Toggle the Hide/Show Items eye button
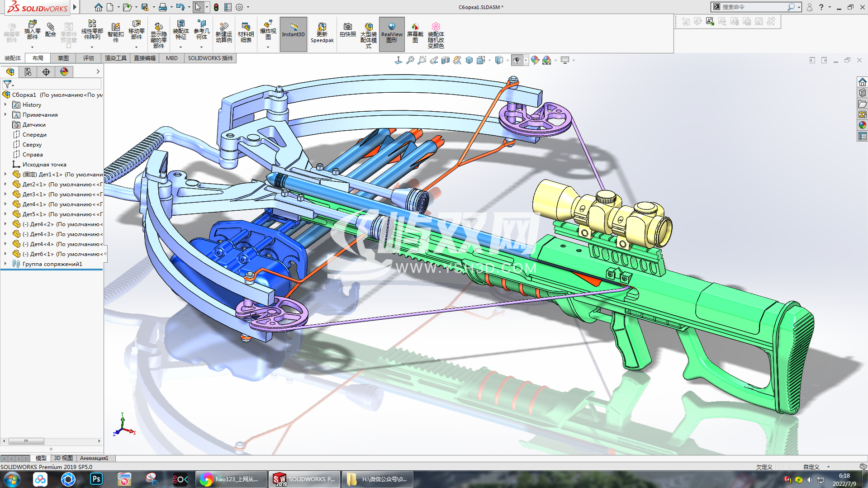The height and width of the screenshot is (488, 868). click(517, 60)
